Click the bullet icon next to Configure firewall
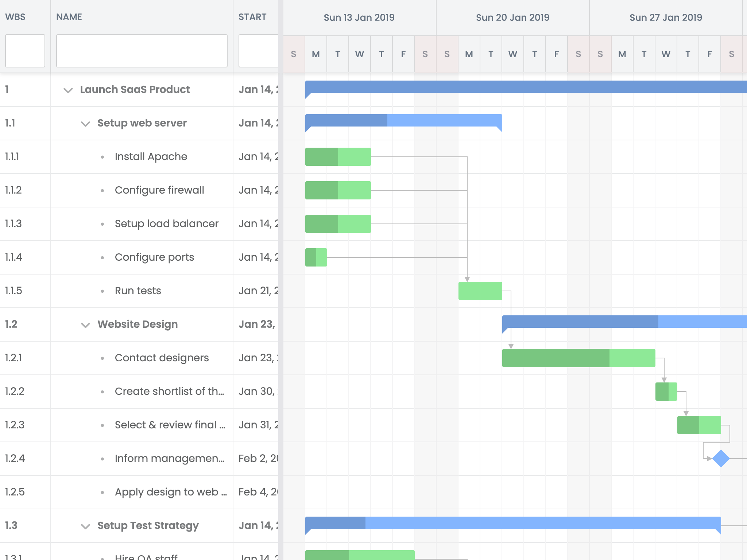 point(102,190)
